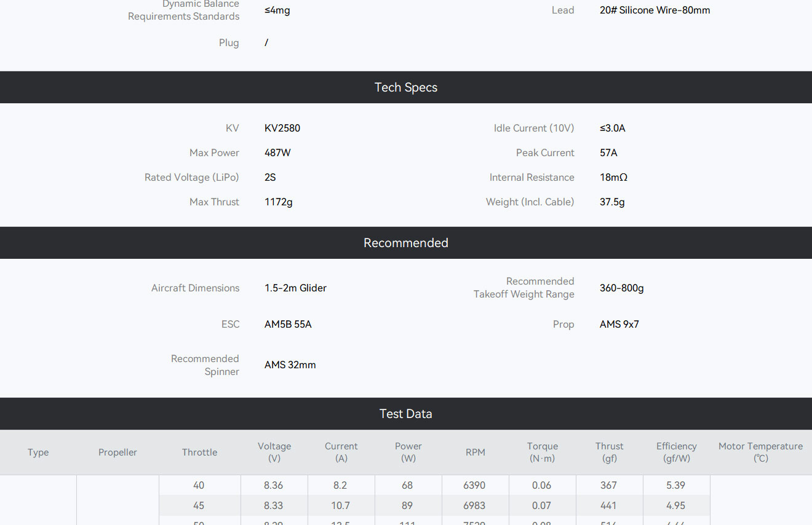Click the AM5B 55A ESC recommendation
Image resolution: width=812 pixels, height=525 pixels.
[288, 324]
